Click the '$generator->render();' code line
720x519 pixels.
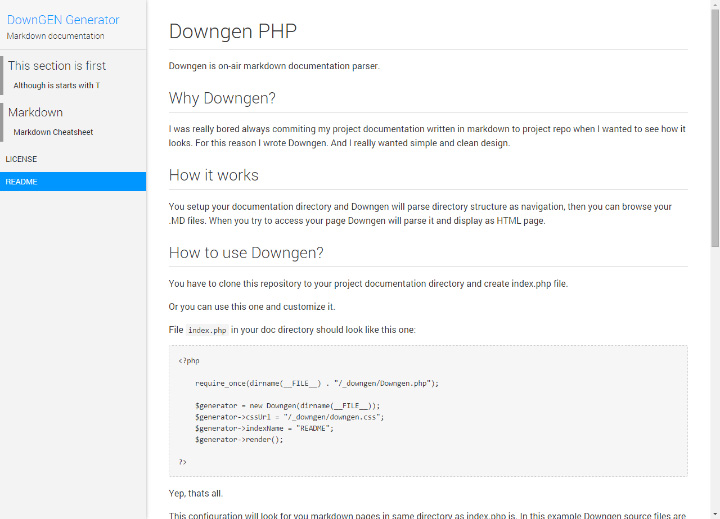(x=239, y=440)
